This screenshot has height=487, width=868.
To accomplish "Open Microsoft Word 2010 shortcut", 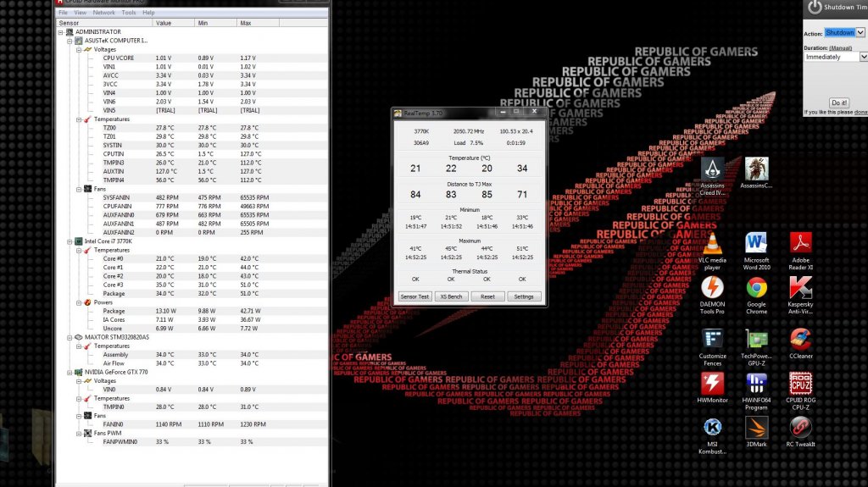I will tap(756, 252).
